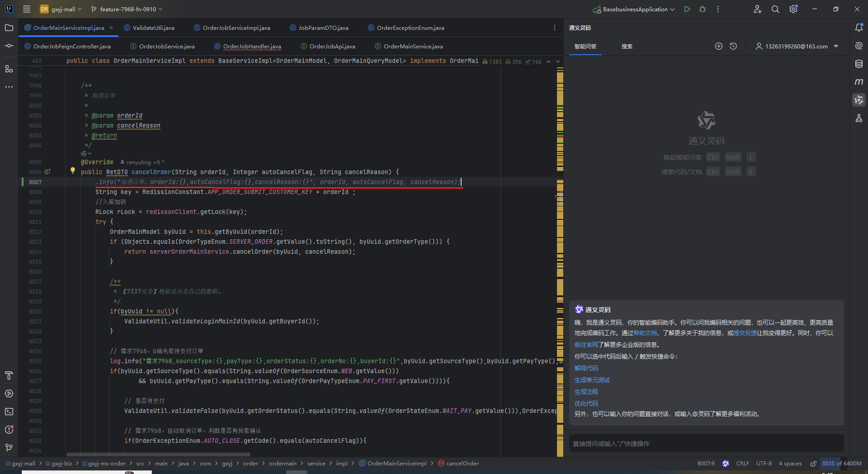Screen dimensions: 868x474
Task: Click gxyj-ms-order in the breadcrumb path
Action: pyautogui.click(x=104, y=464)
